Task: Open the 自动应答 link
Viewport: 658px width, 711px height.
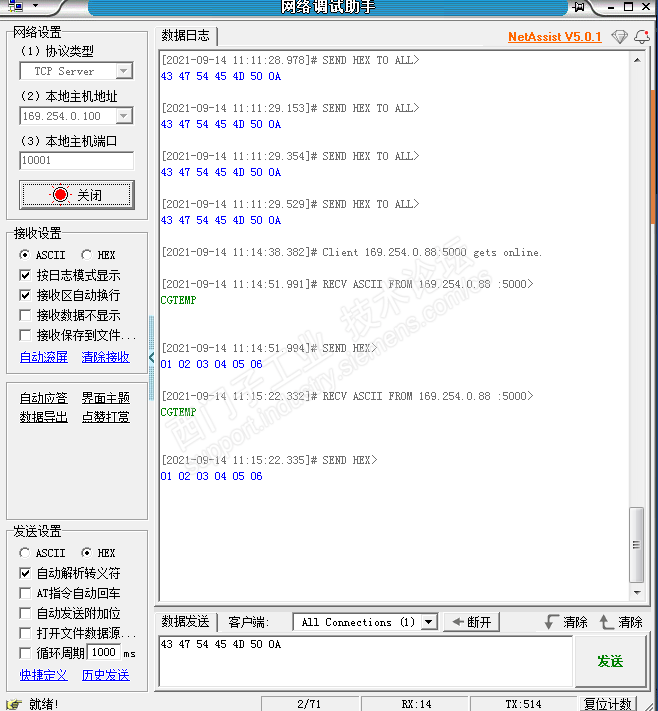Action: tap(44, 398)
